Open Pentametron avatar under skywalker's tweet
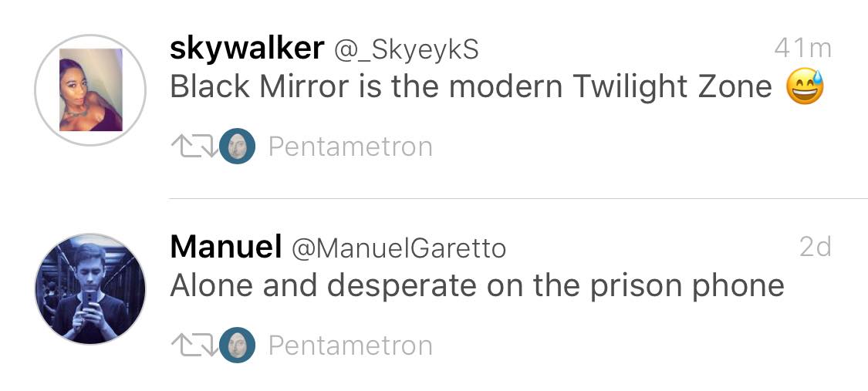Viewport: 868px width, 391px height. pos(237,146)
